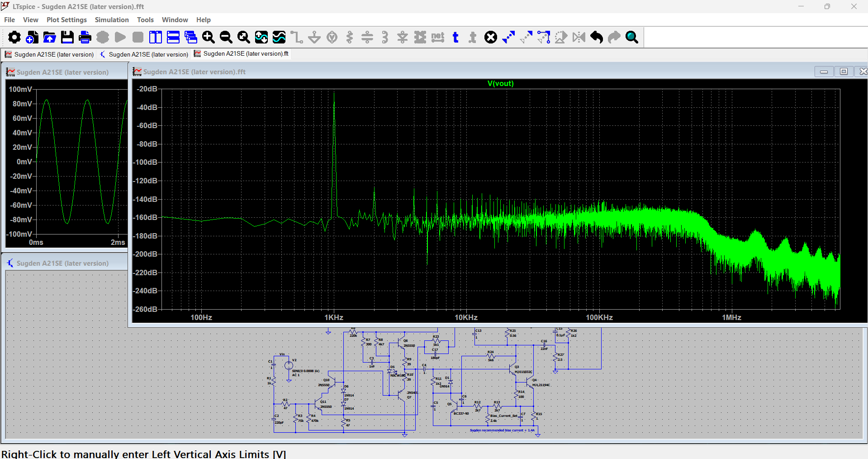This screenshot has width=868, height=459.
Task: Click the delete X-circle tool icon
Action: tap(491, 37)
